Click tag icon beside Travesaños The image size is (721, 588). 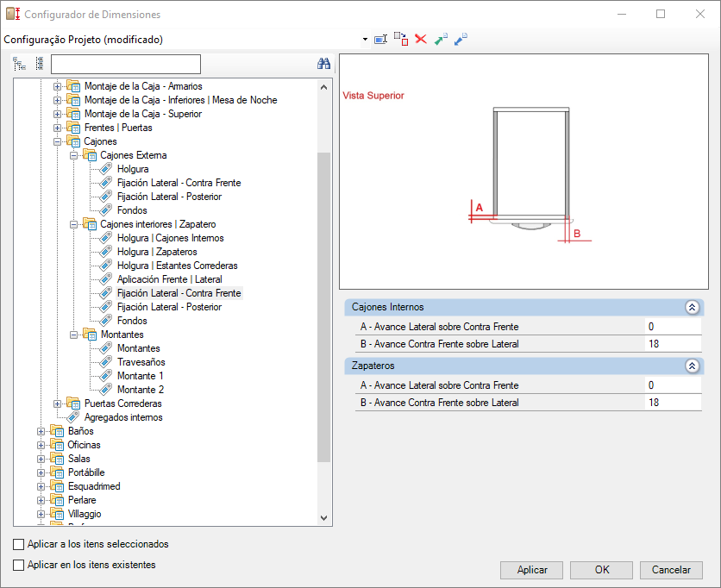pyautogui.click(x=106, y=362)
